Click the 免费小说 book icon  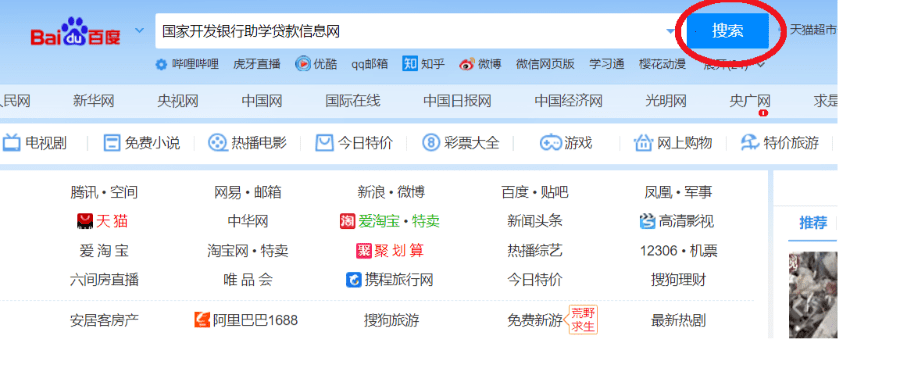point(111,143)
